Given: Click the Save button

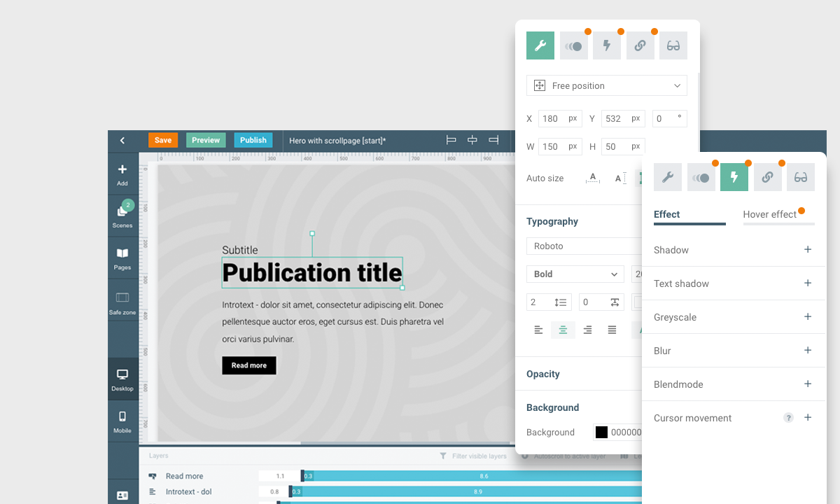Looking at the screenshot, I should point(163,140).
